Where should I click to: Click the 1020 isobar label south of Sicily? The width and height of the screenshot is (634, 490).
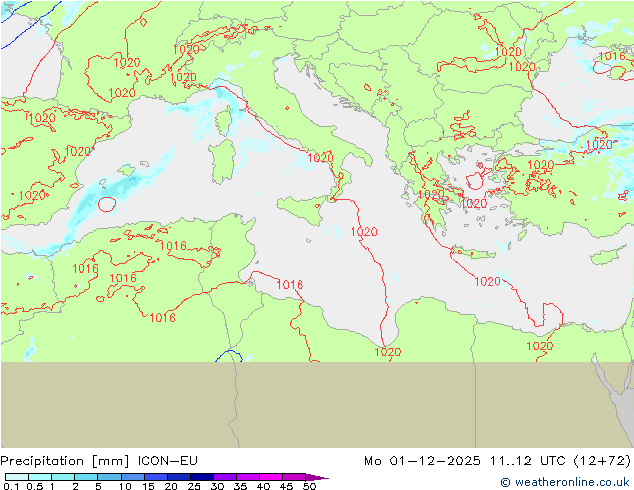(364, 232)
